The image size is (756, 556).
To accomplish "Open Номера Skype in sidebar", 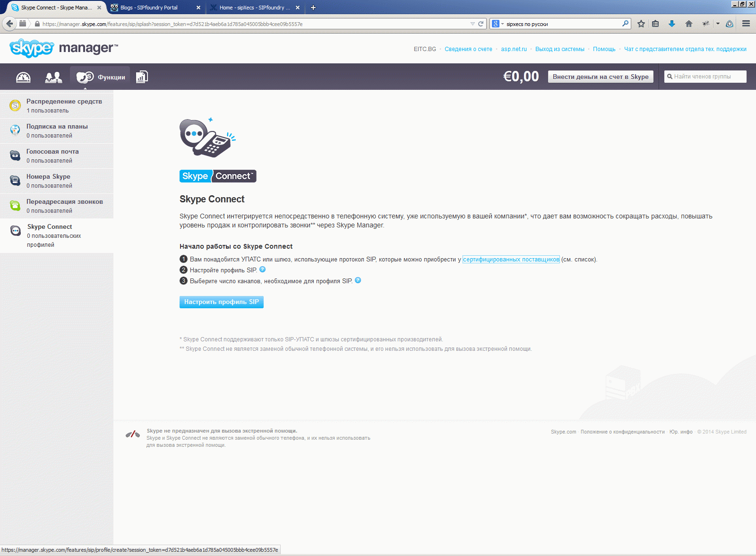I will tap(57, 181).
